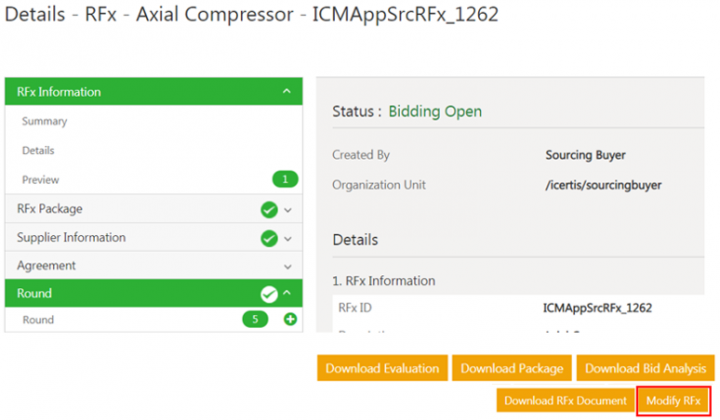The image size is (720, 420).
Task: Click the white checkmark on Round header
Action: (268, 294)
